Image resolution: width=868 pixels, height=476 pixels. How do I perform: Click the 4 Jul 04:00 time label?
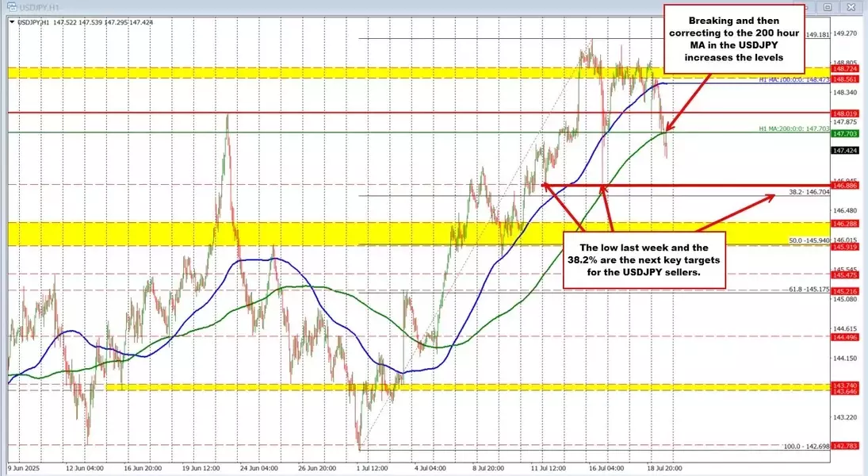click(430, 468)
